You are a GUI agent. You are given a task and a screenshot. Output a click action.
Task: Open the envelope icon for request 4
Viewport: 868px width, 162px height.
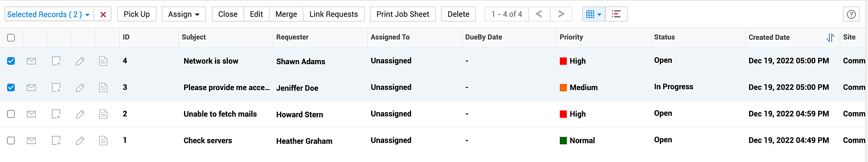[x=31, y=61]
